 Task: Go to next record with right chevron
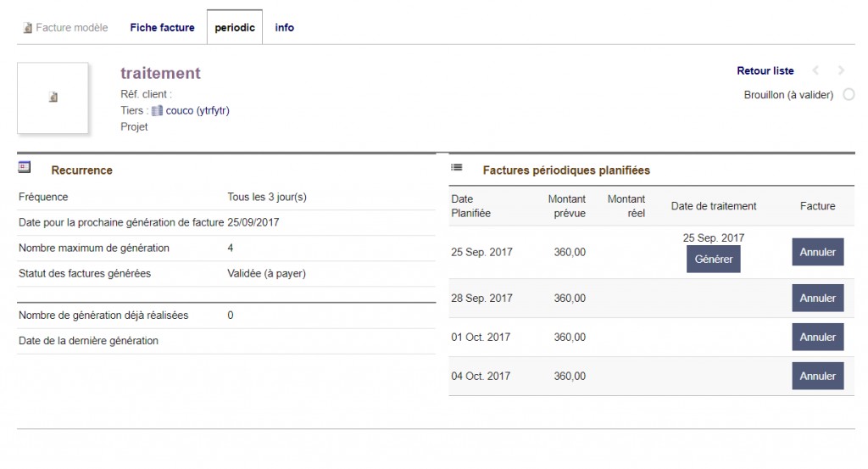point(841,70)
